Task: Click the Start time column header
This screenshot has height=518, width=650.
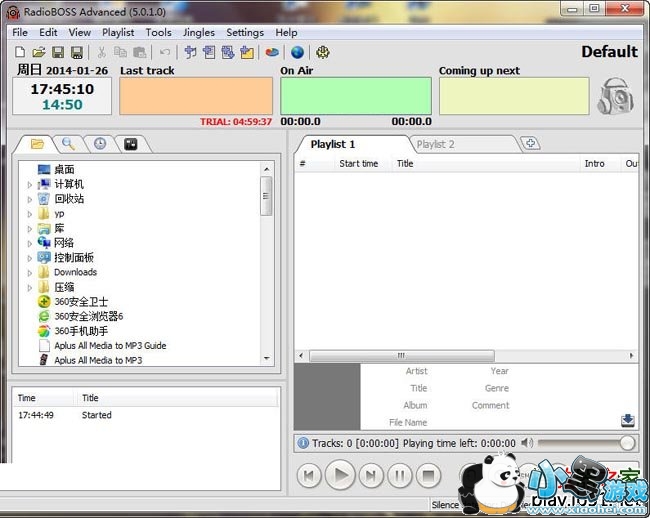Action: click(x=359, y=164)
